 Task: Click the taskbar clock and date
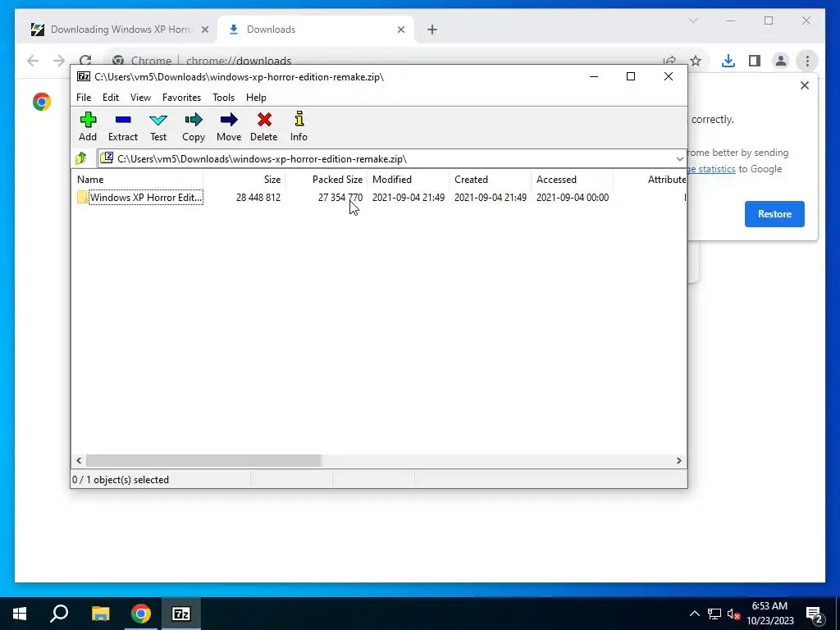769,614
